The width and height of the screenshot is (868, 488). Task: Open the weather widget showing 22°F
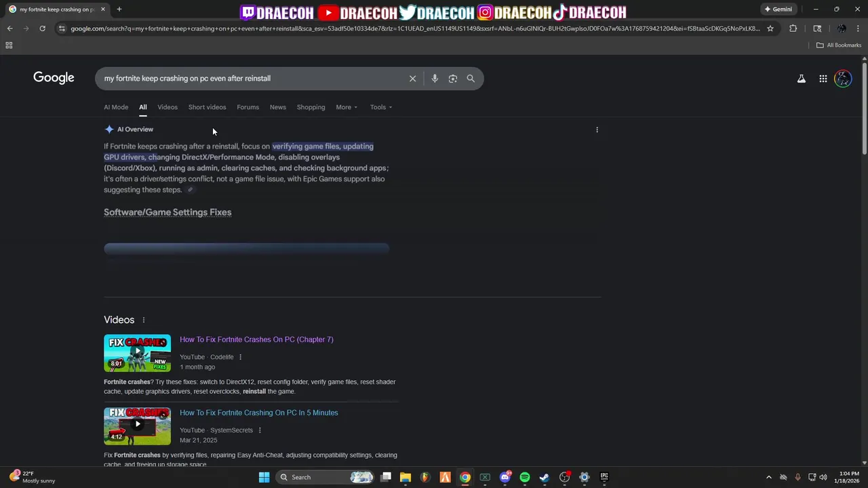point(32,477)
